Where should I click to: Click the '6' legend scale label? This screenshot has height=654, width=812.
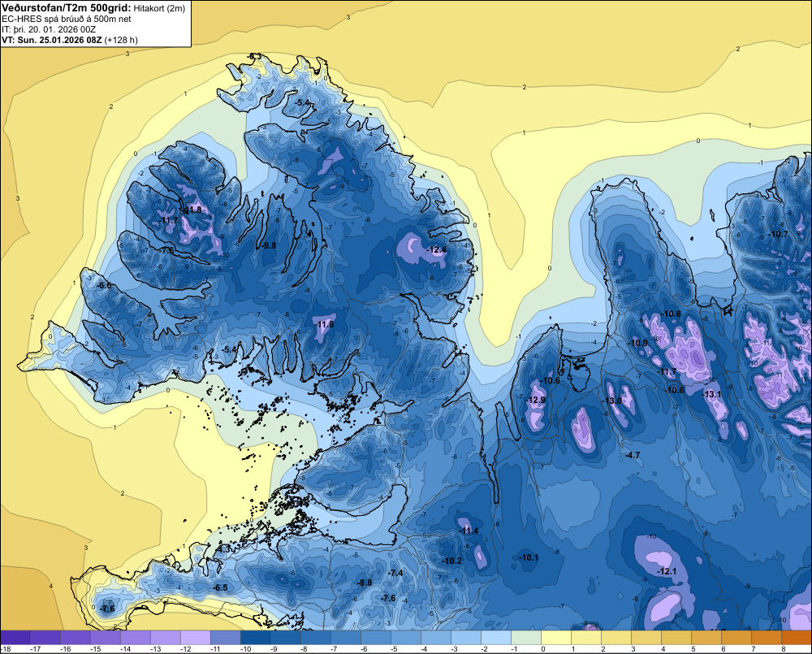(x=723, y=649)
